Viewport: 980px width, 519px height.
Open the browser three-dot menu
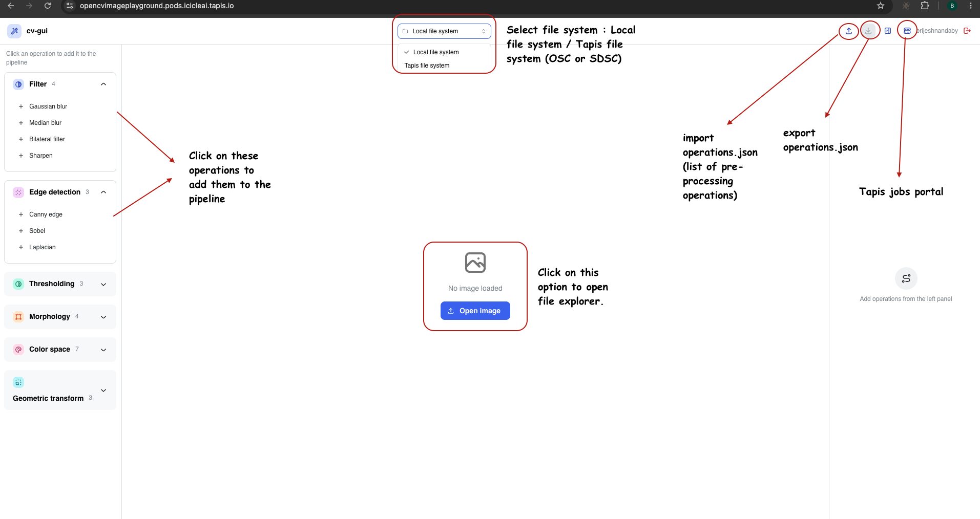click(x=971, y=6)
